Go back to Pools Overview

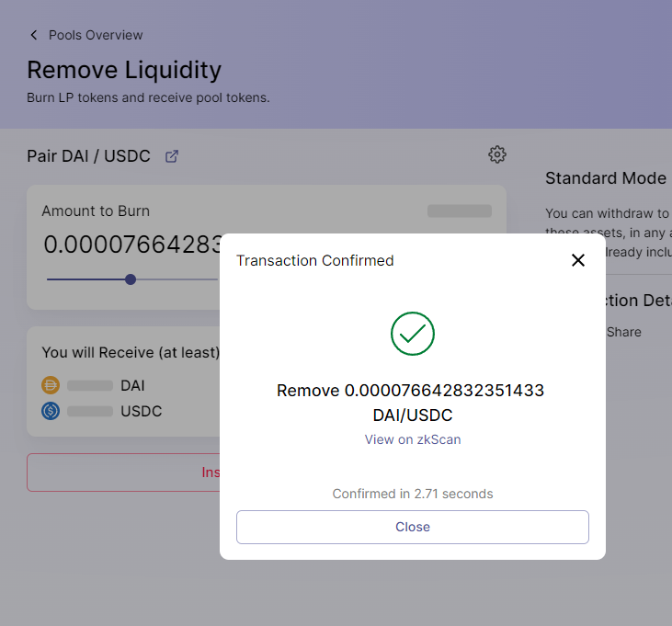(x=96, y=35)
